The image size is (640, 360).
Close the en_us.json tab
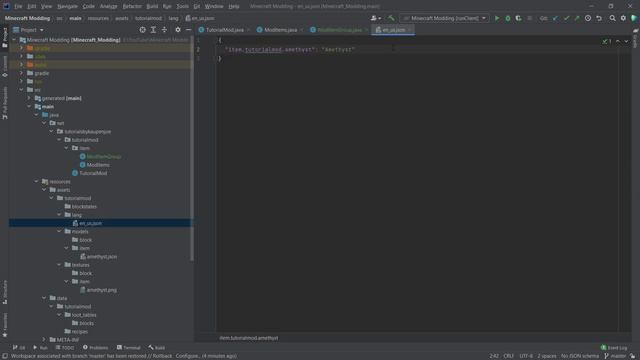pyautogui.click(x=410, y=30)
